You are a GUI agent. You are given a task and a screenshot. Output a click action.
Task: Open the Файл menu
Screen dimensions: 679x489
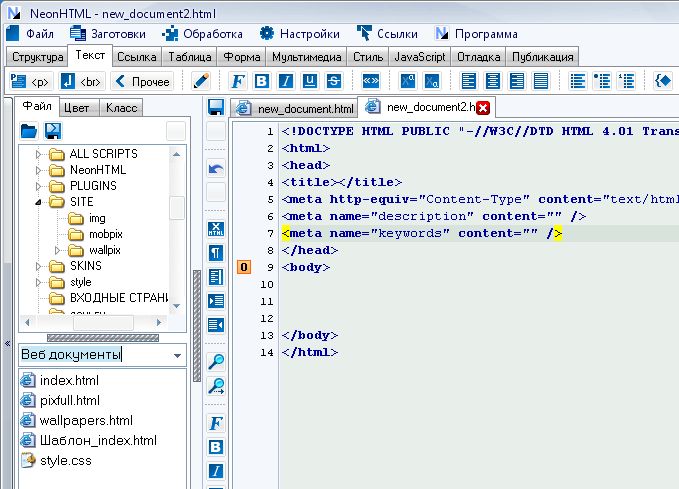click(30, 34)
